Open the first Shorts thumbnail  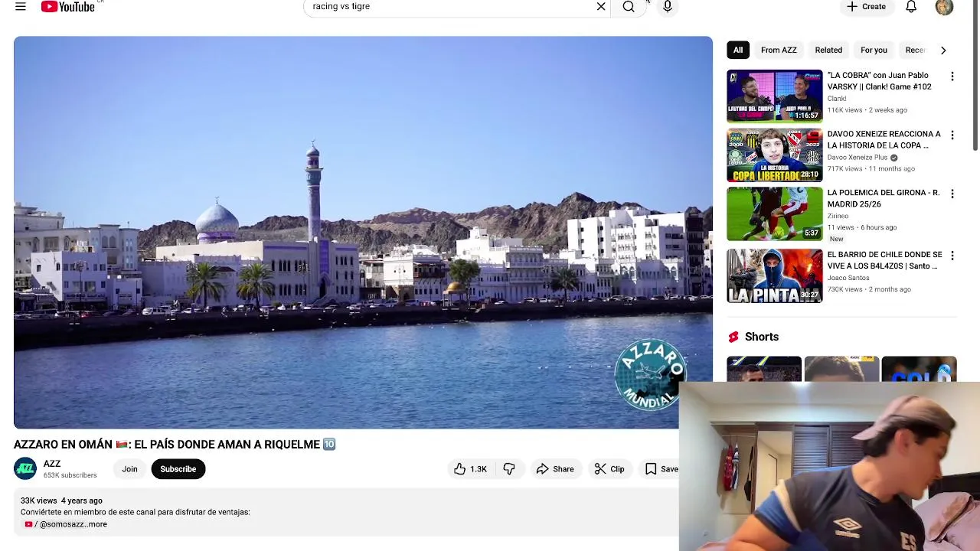(x=764, y=369)
